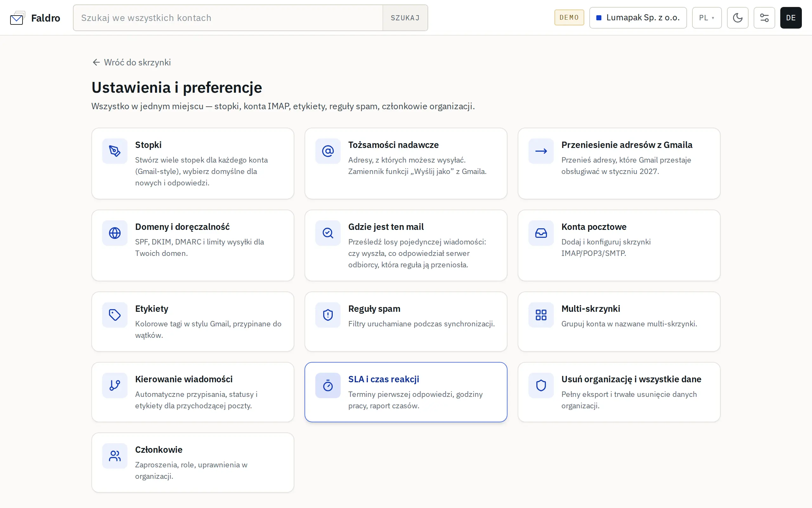Click 'Filtry uruchamiane podczas synchronizacji.' description
The image size is (812, 508).
tap(422, 324)
